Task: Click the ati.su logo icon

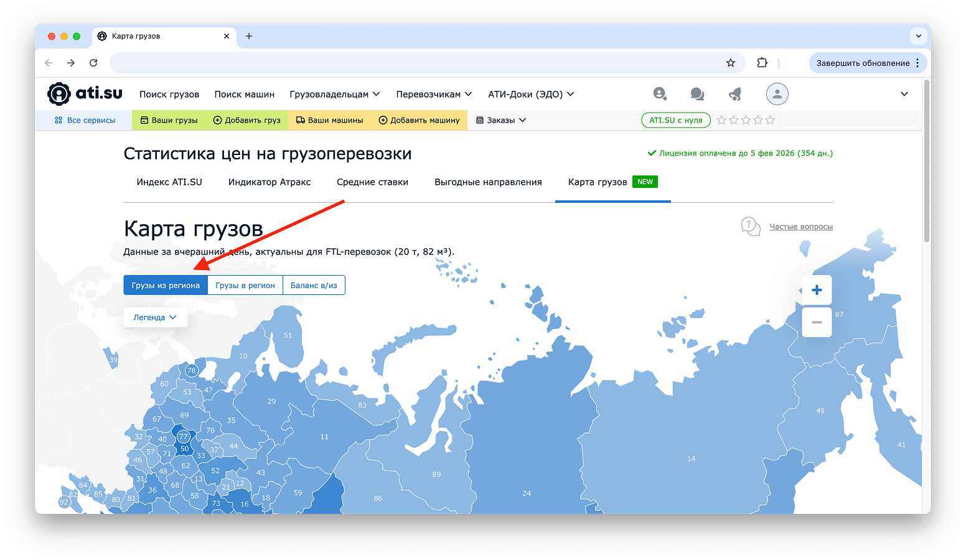Action: point(59,94)
